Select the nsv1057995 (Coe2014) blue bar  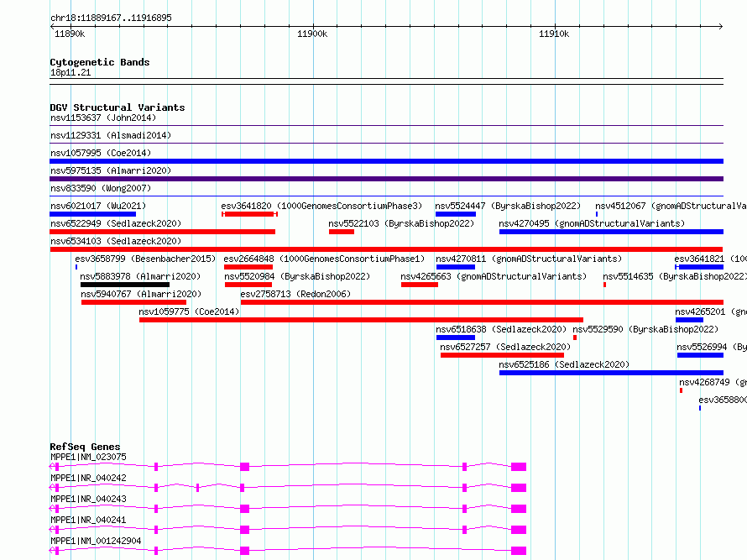[x=386, y=161]
